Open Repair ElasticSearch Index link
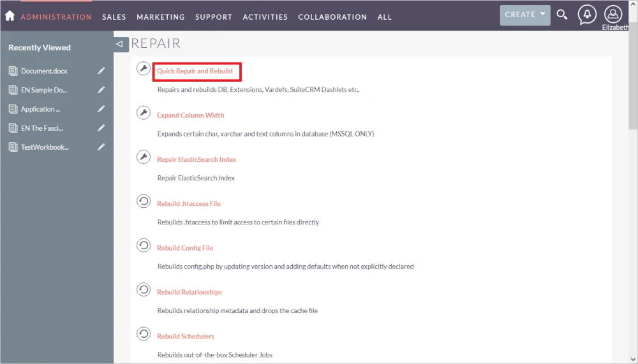638x364 pixels. point(197,159)
